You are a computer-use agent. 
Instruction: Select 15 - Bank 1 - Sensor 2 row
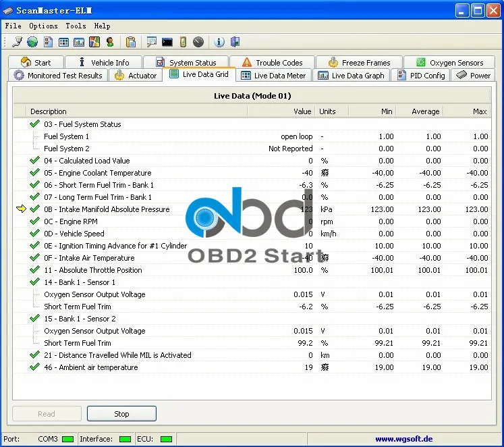[x=252, y=318]
